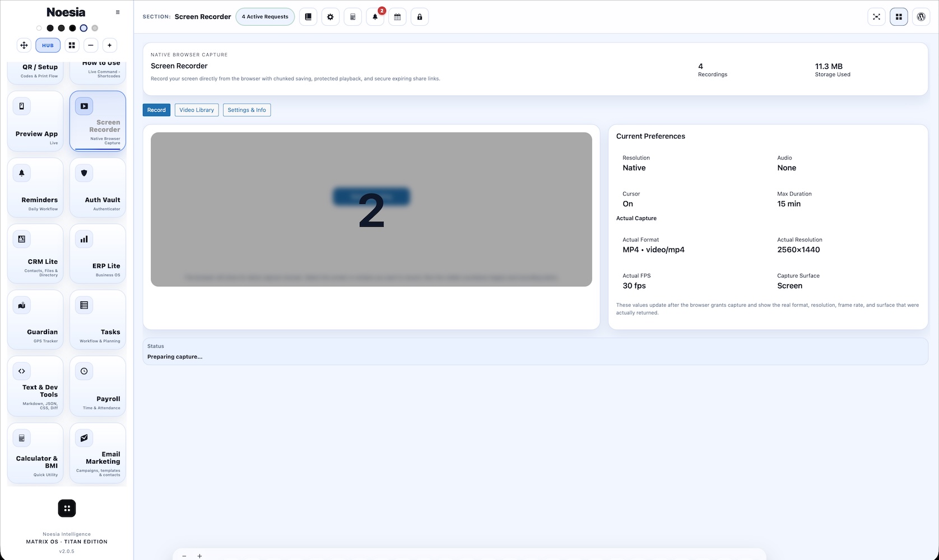
Task: Open the Reminders bell card
Action: click(35, 188)
